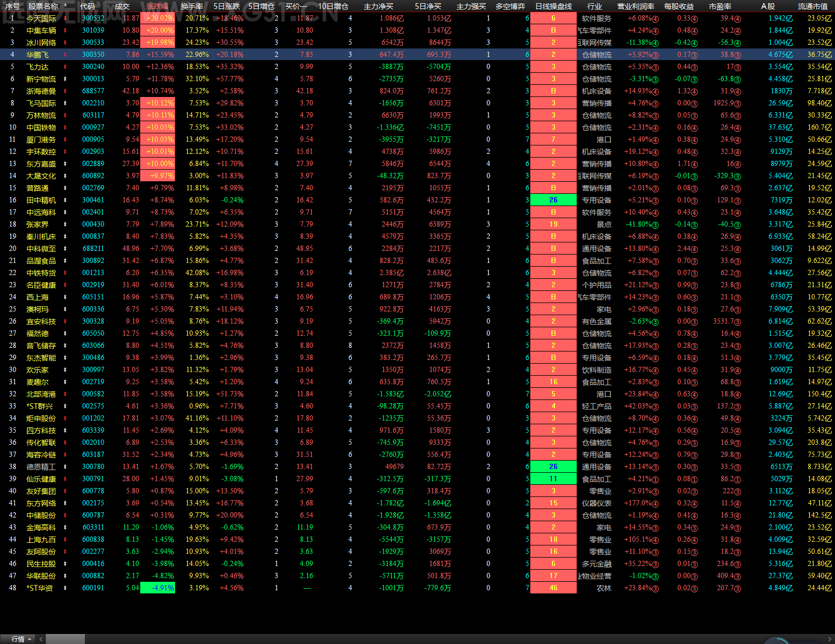Select the stock row 民生控股
The width and height of the screenshot is (835, 644).
pyautogui.click(x=417, y=564)
